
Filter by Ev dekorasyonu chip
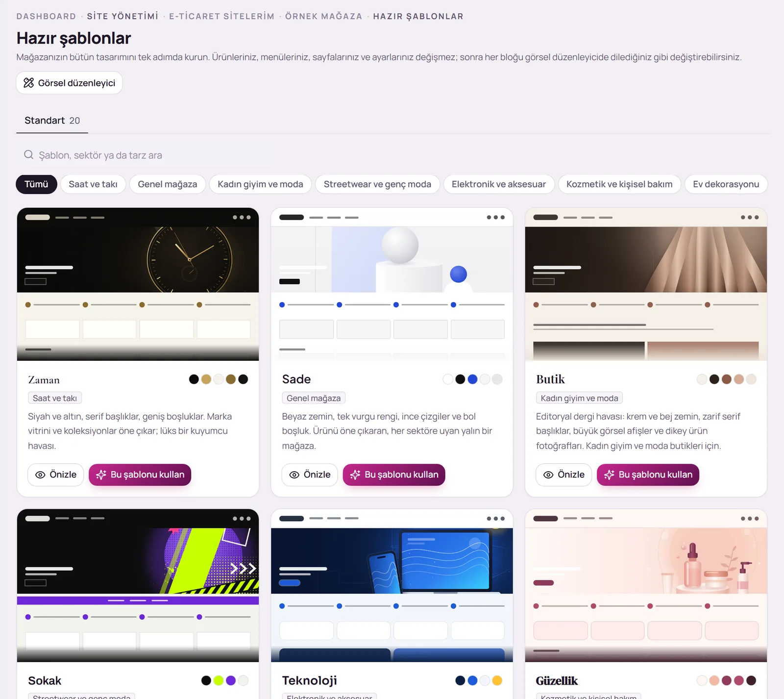click(726, 184)
